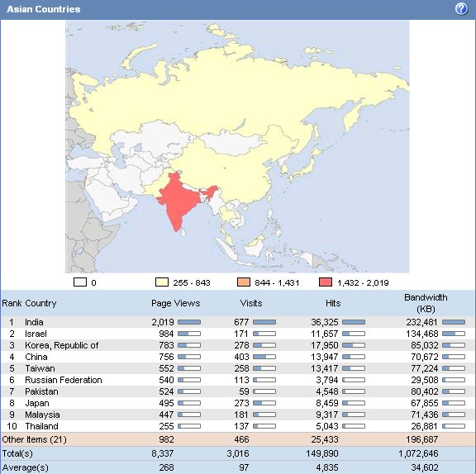The height and width of the screenshot is (474, 476).
Task: Sort by the Visits column header
Action: (x=250, y=303)
